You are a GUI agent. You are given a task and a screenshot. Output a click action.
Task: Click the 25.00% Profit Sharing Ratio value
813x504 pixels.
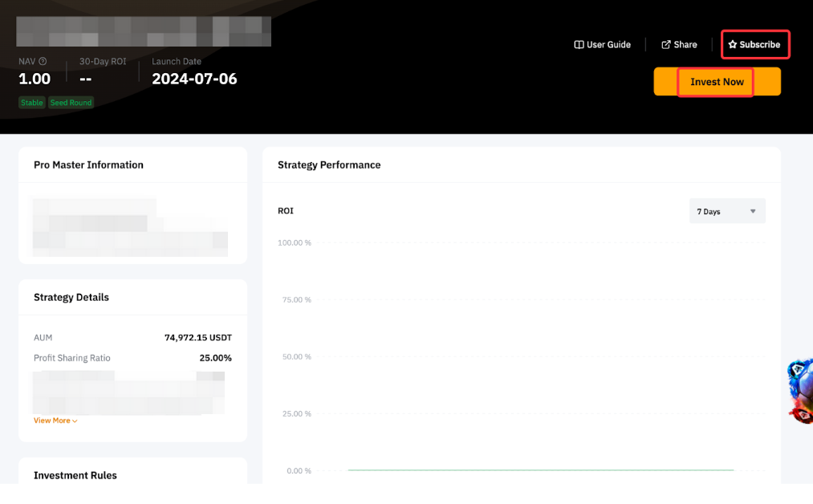pos(215,358)
